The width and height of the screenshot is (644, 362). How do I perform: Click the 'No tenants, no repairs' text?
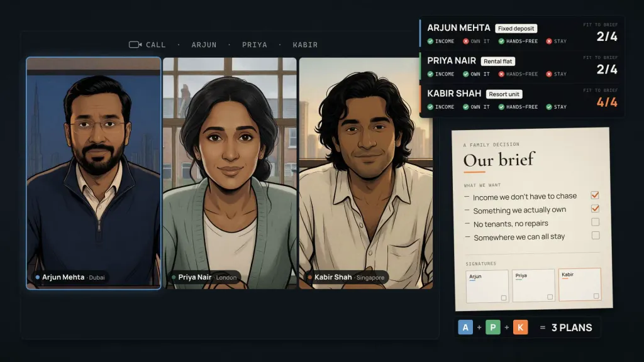(511, 224)
